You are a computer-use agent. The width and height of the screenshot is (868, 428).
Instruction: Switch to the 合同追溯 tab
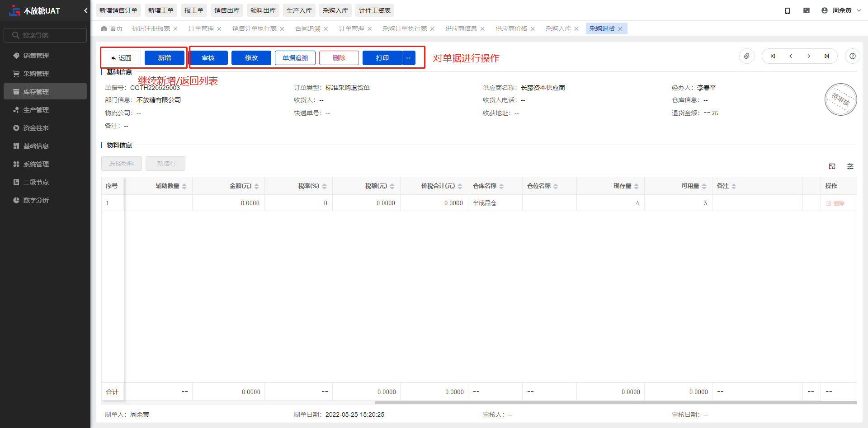(308, 28)
